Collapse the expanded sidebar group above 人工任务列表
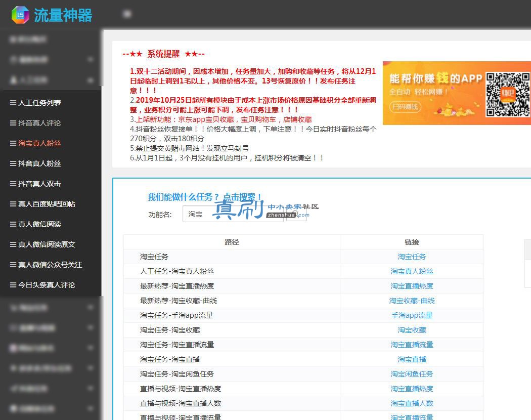Viewport: 531px width, 420px height. point(51,80)
